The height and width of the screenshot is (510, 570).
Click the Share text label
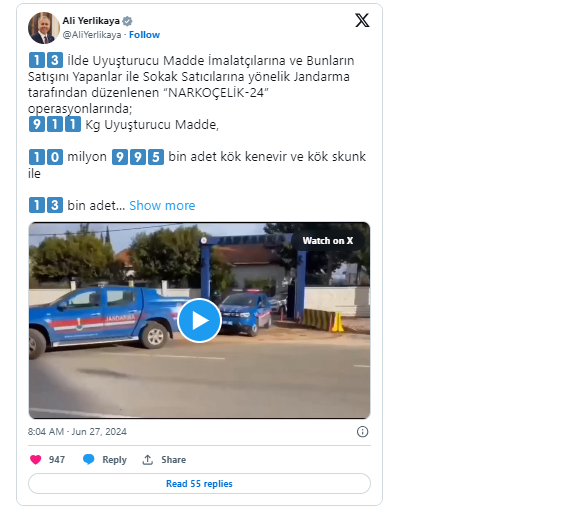(x=173, y=459)
